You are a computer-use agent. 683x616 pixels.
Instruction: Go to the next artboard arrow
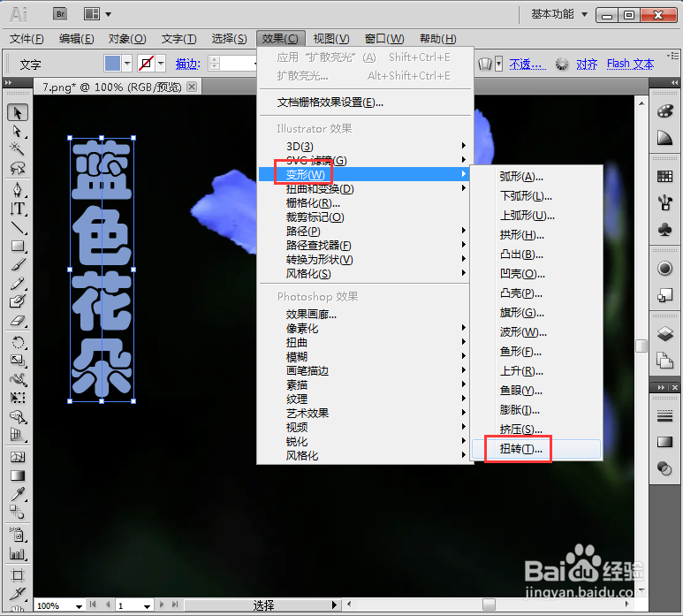click(162, 605)
